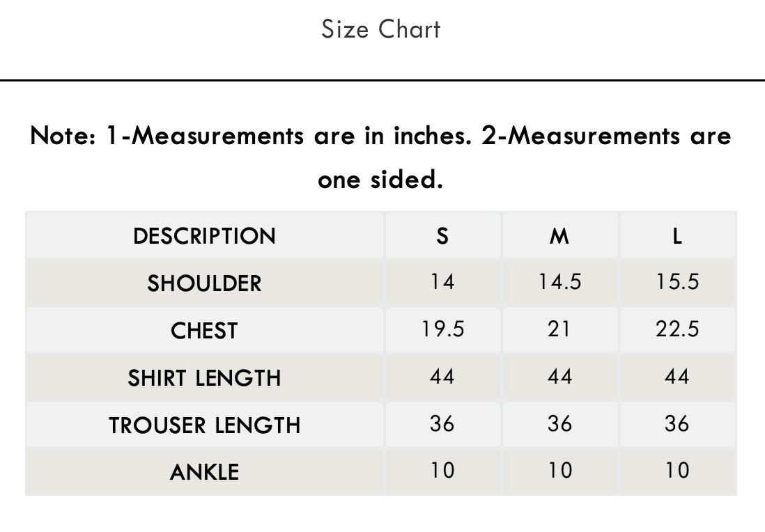Select the L size column header

677,236
